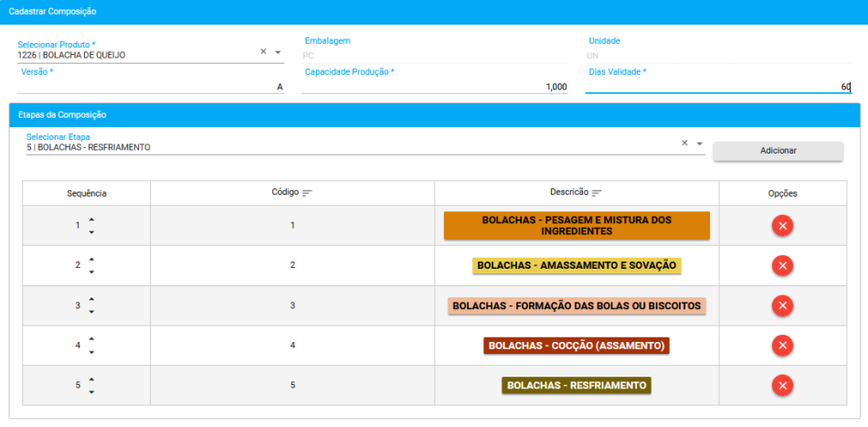Click the Versão input field

(x=151, y=87)
